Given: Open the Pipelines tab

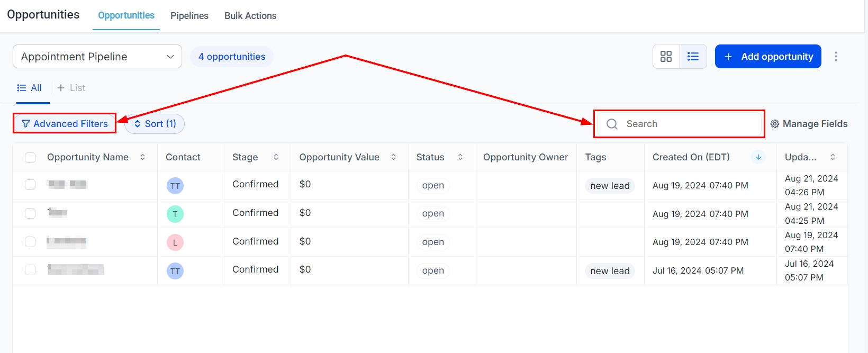Looking at the screenshot, I should (189, 16).
